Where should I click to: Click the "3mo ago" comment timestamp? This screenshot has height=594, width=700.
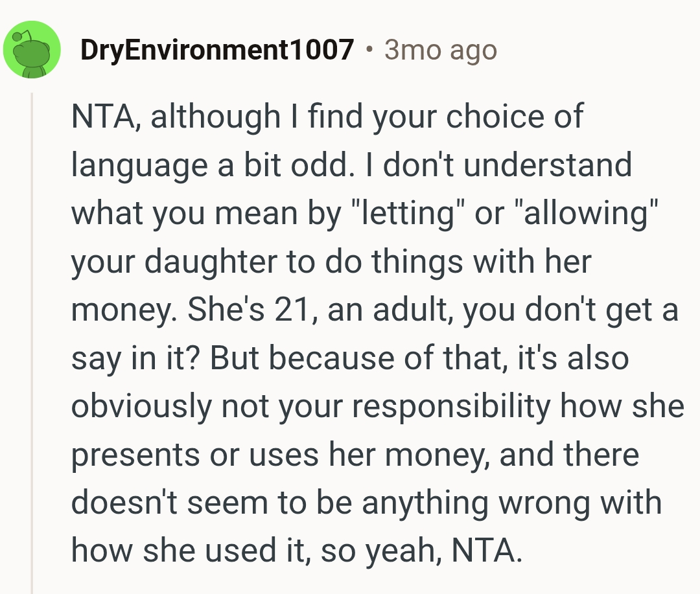[441, 50]
